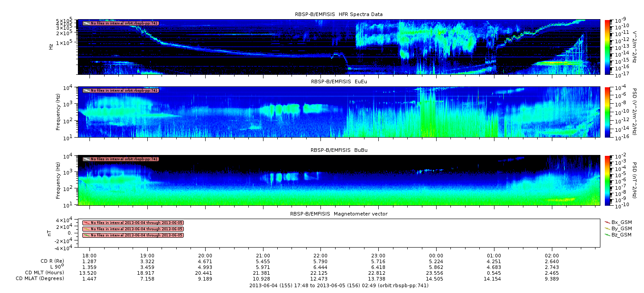Screen dimensions: 644x293
Task: Click the 'CD MLAT (Degrees)' row label
Action: click(40, 278)
